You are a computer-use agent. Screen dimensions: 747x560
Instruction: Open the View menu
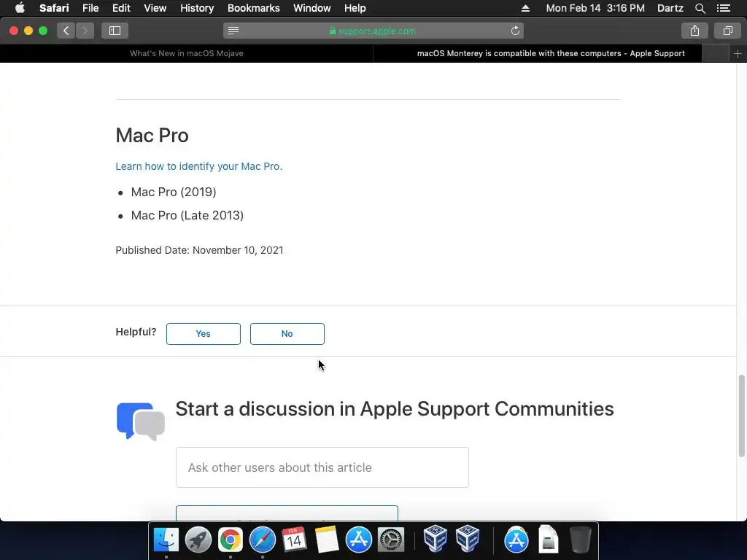[x=155, y=8]
